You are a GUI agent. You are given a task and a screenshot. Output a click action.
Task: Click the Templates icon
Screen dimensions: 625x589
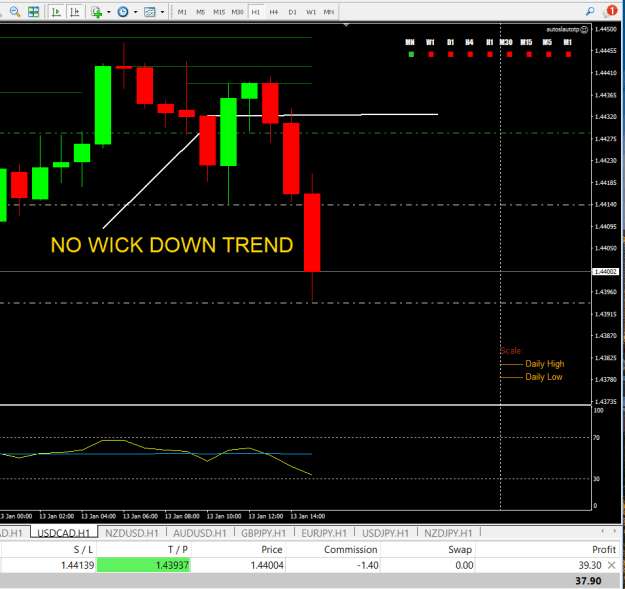(x=149, y=12)
